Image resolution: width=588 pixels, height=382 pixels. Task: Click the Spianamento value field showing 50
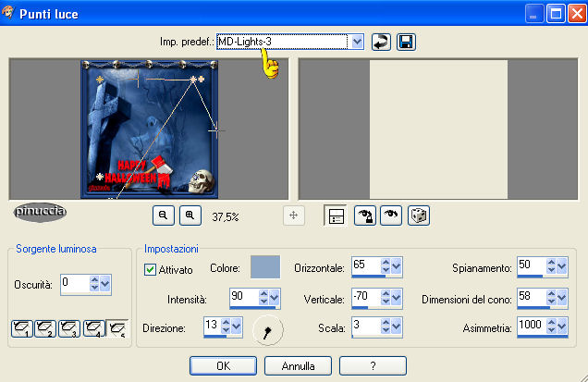[x=532, y=265]
